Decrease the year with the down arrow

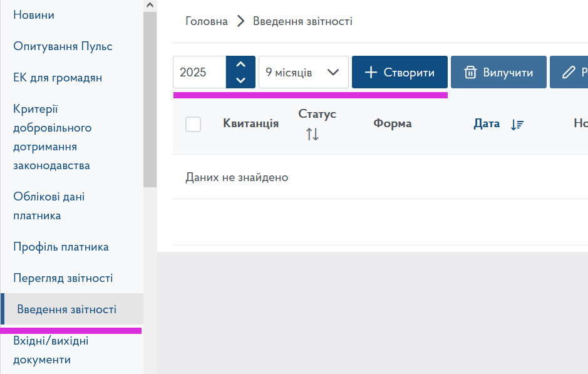point(240,80)
